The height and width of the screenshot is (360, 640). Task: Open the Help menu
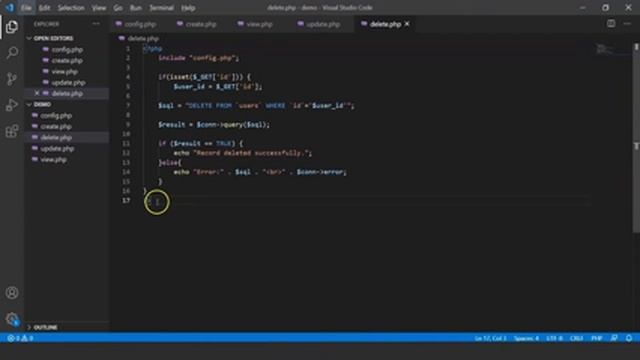point(188,8)
